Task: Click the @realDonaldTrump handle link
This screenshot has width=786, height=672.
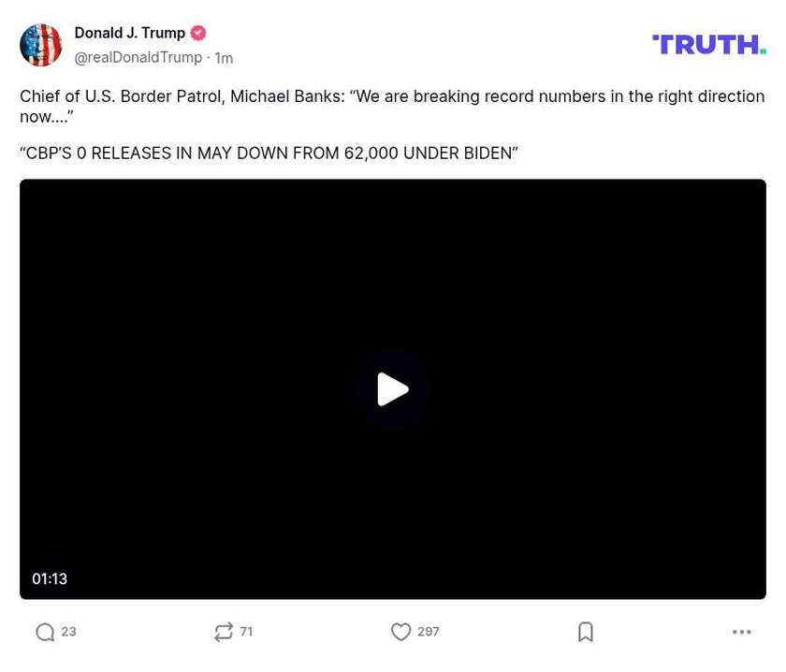Action: point(138,56)
